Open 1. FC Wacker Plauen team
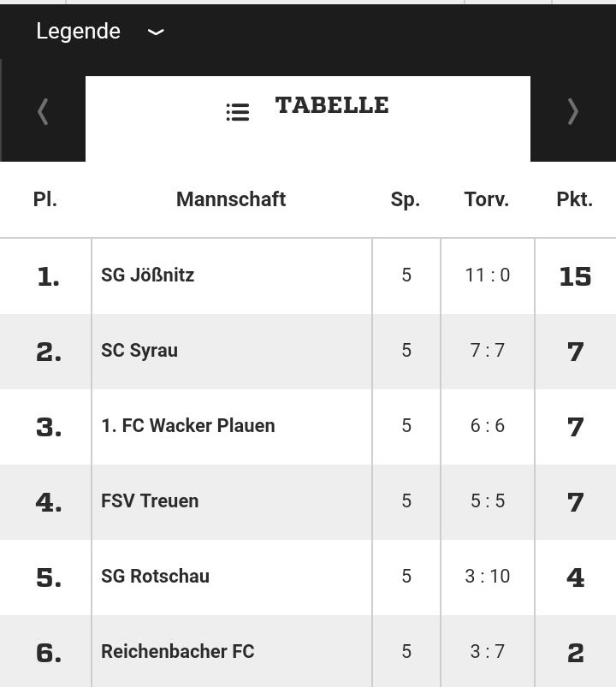The height and width of the screenshot is (687, 616). [x=188, y=426]
